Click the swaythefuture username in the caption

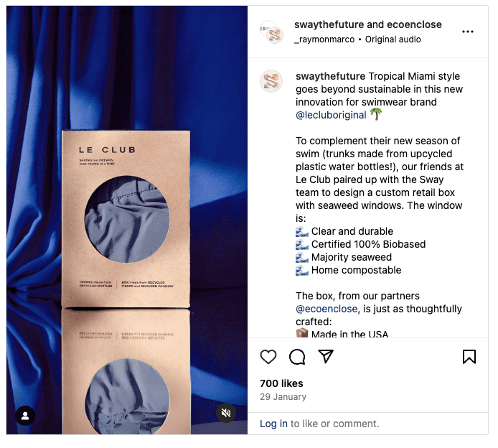point(330,76)
